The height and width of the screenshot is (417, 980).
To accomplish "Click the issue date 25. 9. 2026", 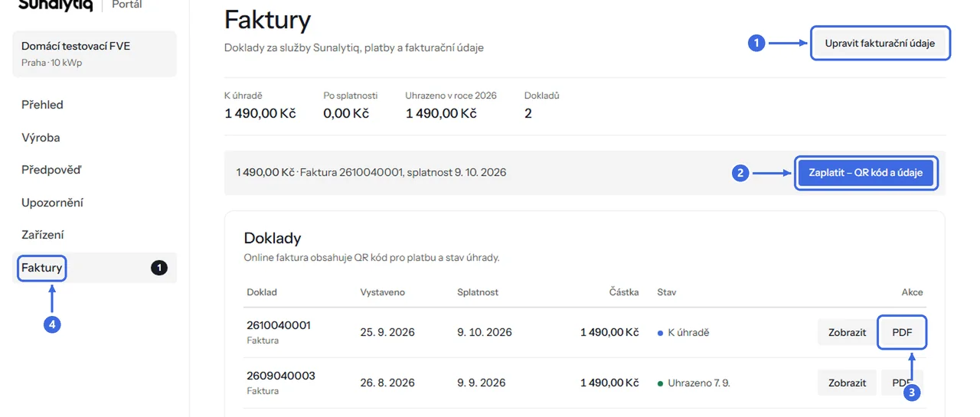I will 387,332.
